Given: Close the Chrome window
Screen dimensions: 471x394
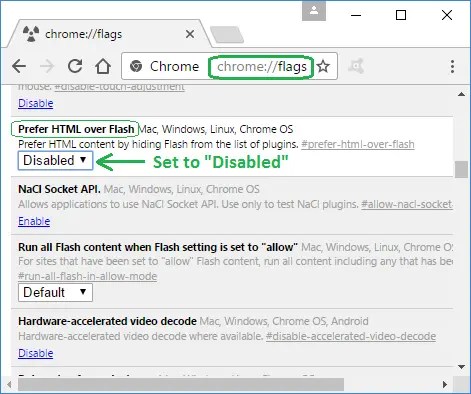Looking at the screenshot, I should pos(447,15).
